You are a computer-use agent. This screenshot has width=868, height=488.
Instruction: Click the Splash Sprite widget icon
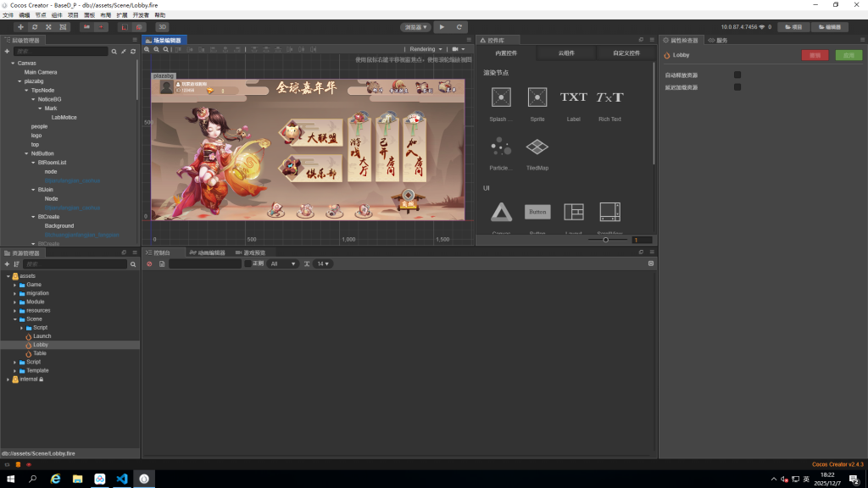(x=501, y=97)
